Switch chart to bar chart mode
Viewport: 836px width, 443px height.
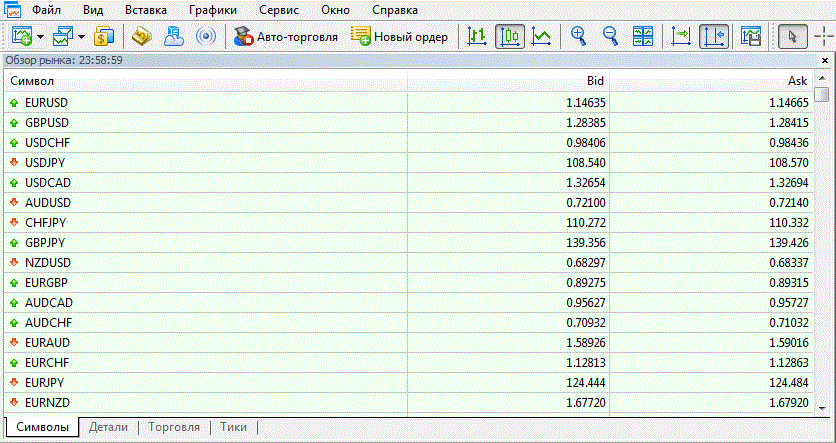click(x=478, y=37)
